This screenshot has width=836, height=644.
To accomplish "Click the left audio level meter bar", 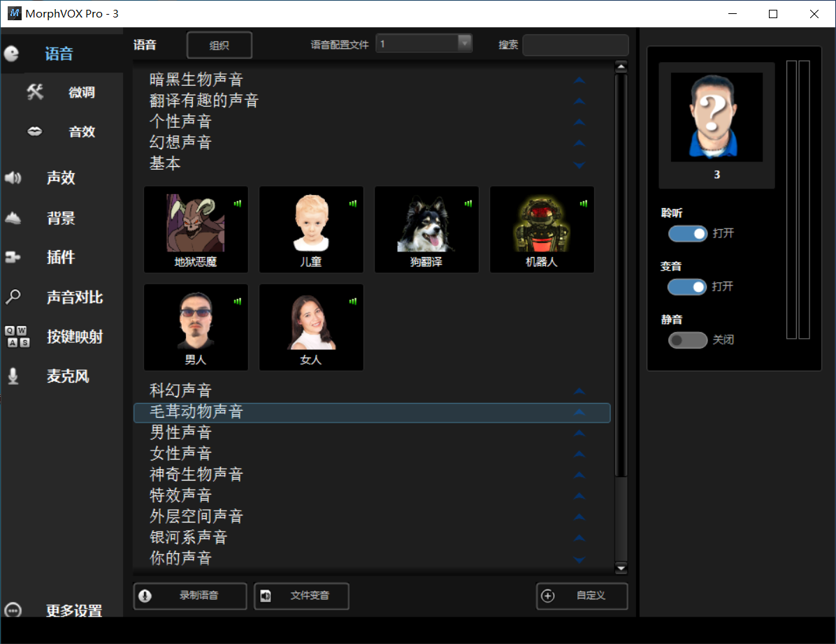I will pos(792,200).
